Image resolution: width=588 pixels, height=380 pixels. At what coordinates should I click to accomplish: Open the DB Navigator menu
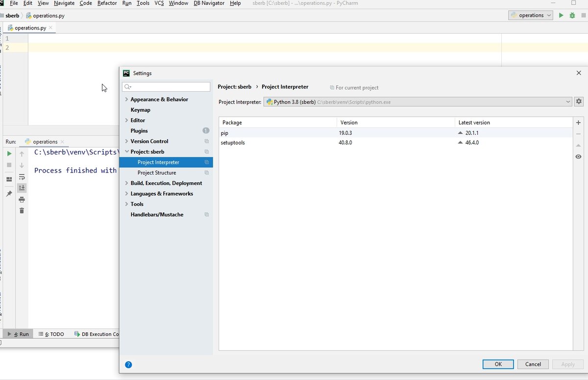pos(209,3)
